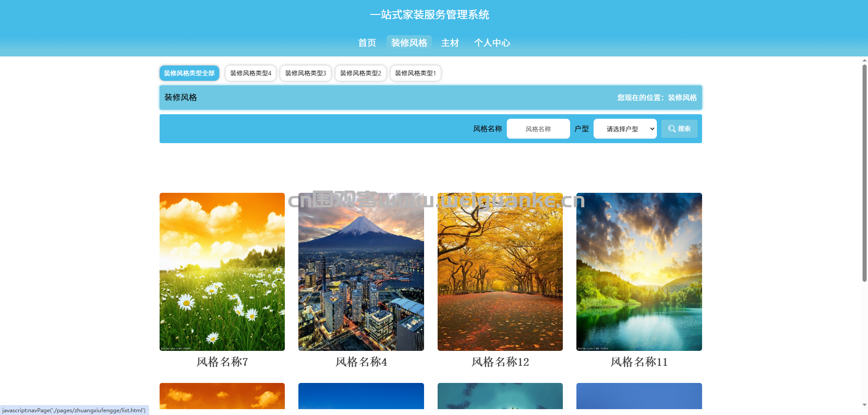Select the 装修风格类型全部 filter
Screen dimensions: 868x415
coord(189,73)
